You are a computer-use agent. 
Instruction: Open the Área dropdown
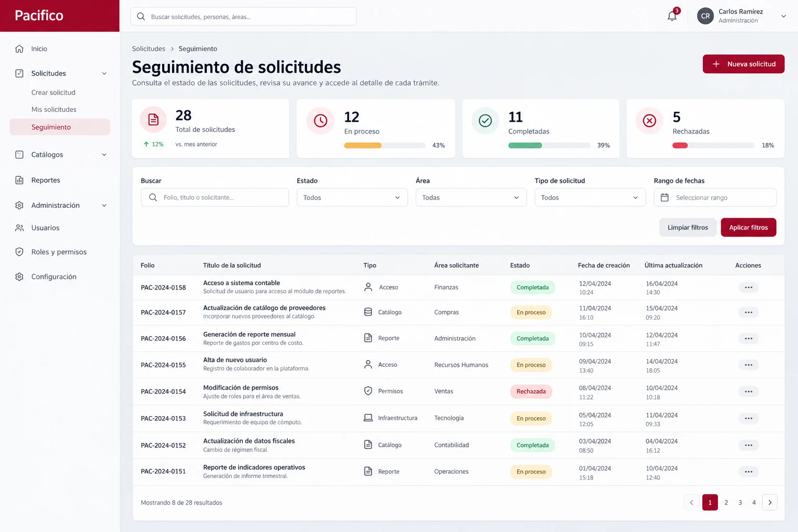point(471,197)
